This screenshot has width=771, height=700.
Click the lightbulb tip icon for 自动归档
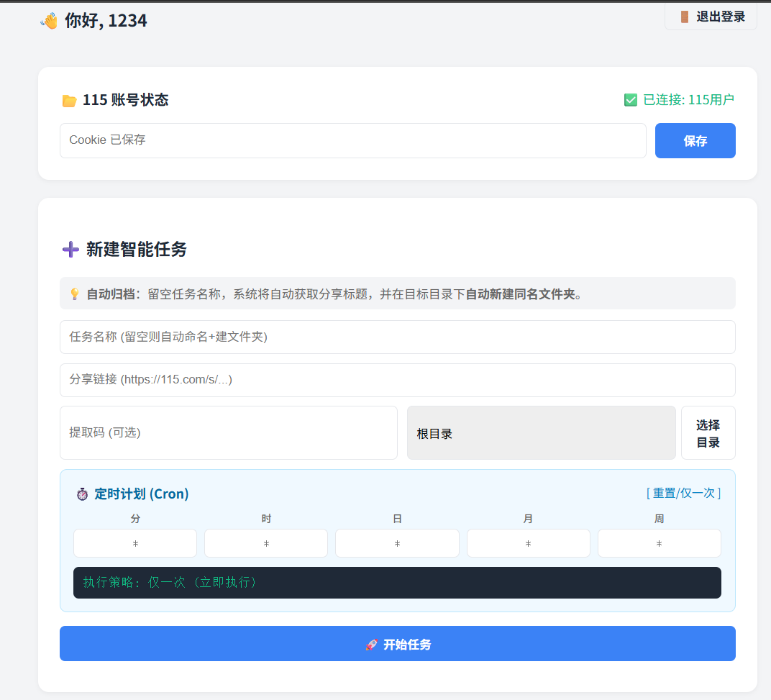(75, 294)
